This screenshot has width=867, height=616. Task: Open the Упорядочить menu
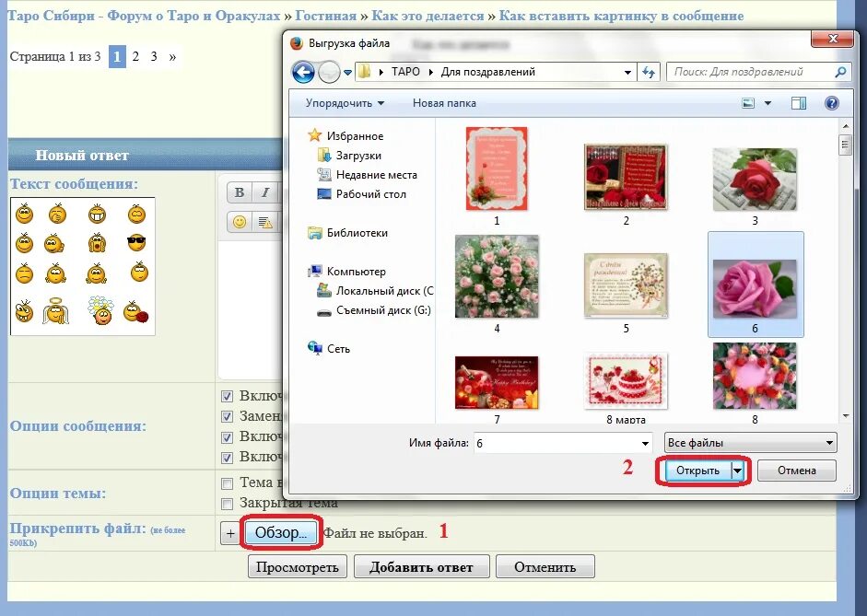pos(345,103)
